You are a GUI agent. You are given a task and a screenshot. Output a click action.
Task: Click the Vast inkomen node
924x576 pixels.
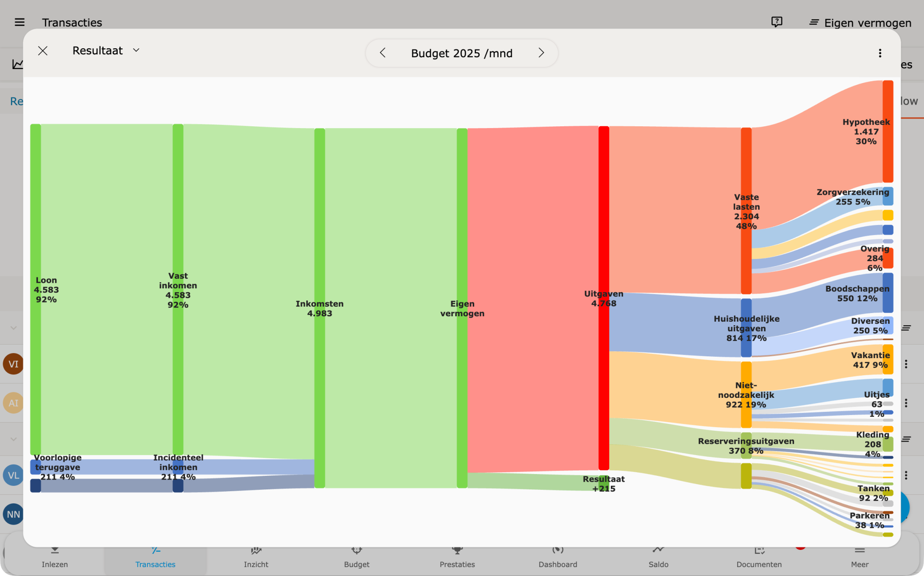point(178,290)
